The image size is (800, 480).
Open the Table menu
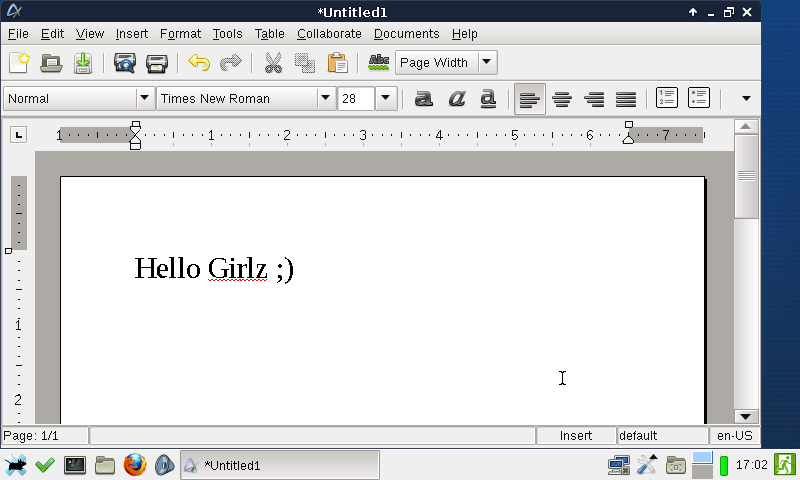point(269,34)
